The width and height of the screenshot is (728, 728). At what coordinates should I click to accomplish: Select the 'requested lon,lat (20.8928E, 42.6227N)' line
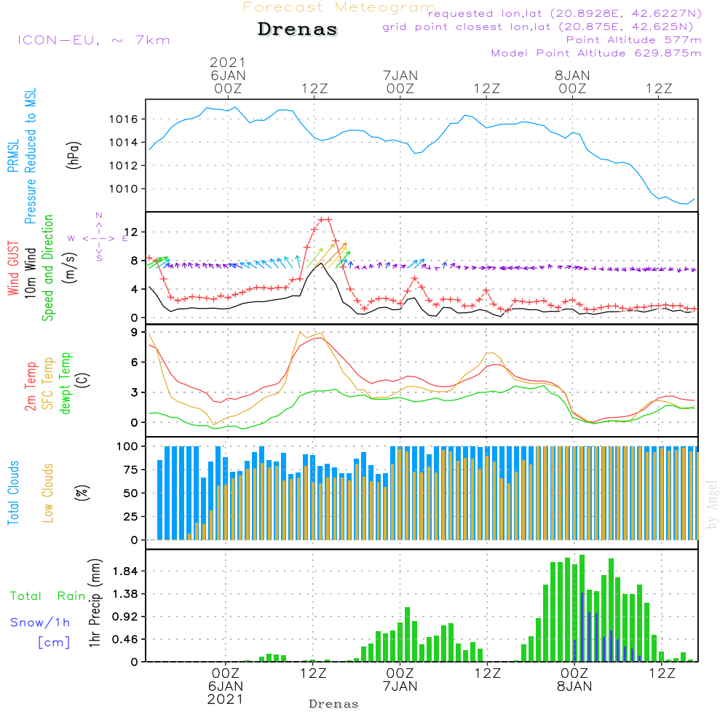[565, 14]
